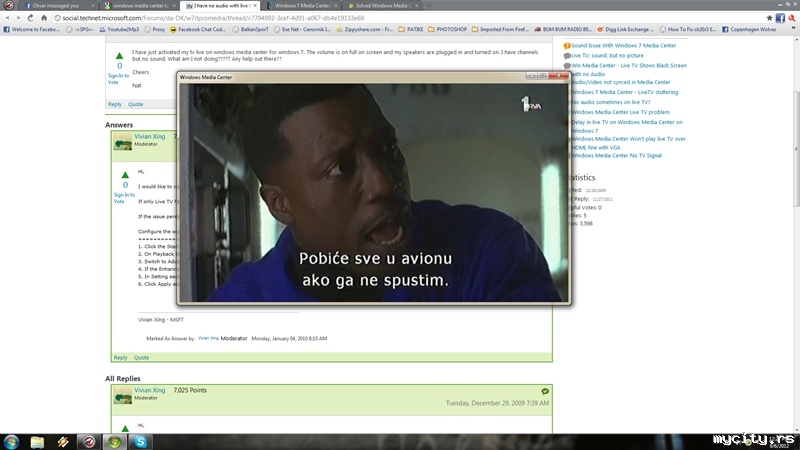Open the 'Welcome to Facebo...' bookmark

[x=32, y=30]
